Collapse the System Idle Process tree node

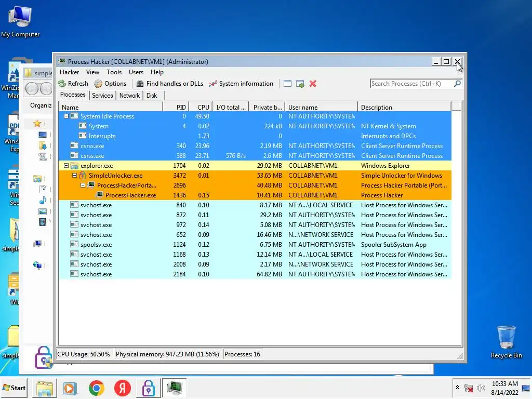pyautogui.click(x=66, y=116)
